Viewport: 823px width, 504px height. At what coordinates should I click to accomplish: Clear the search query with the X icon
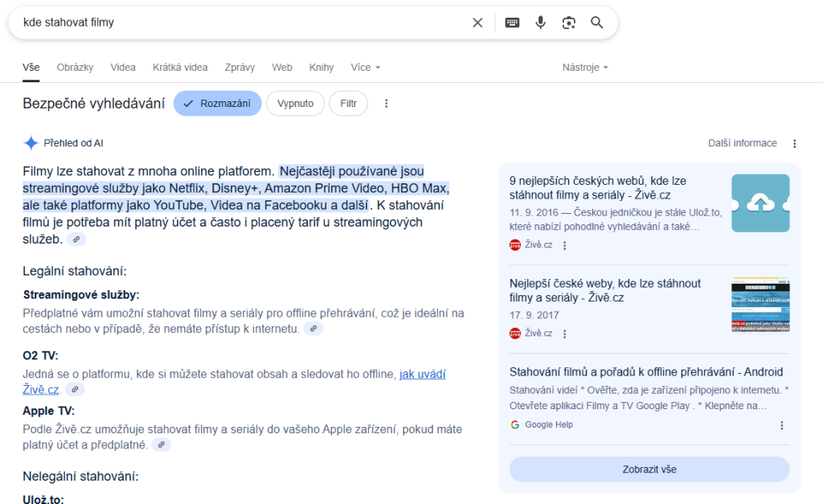[x=477, y=23]
